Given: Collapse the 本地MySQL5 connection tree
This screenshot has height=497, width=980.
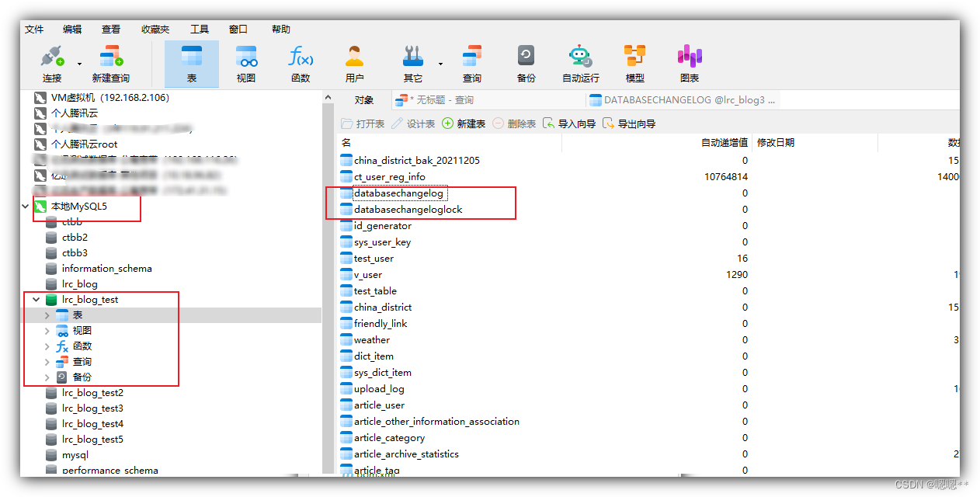Looking at the screenshot, I should pyautogui.click(x=26, y=207).
